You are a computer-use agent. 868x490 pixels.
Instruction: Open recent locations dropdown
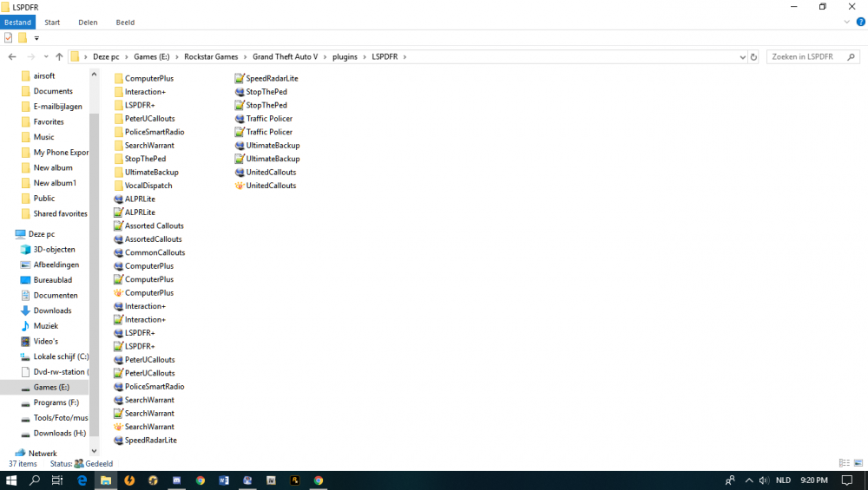(46, 56)
